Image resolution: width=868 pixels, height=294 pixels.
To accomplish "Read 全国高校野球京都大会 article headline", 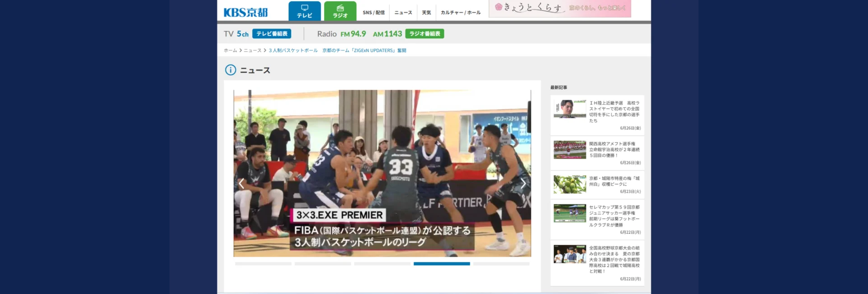I will (x=614, y=260).
